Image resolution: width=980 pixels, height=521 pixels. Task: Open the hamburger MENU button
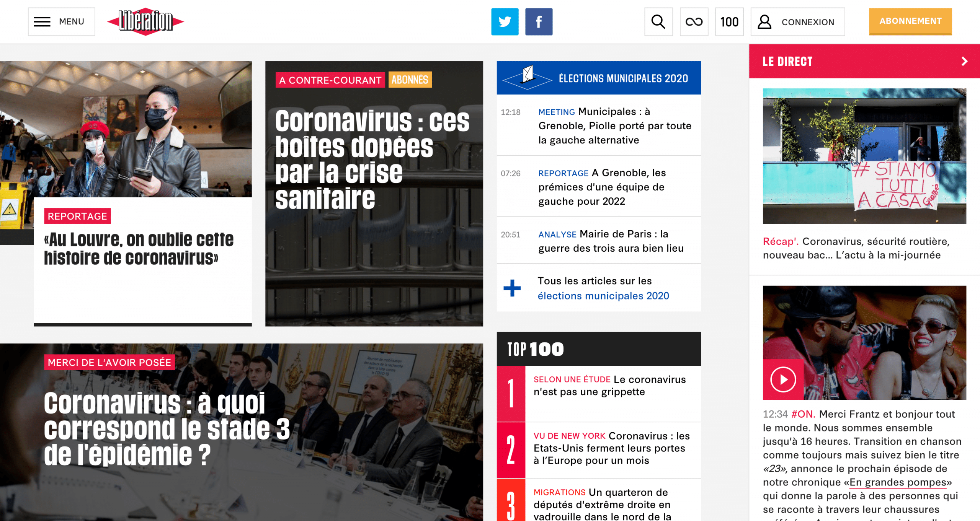click(x=61, y=22)
